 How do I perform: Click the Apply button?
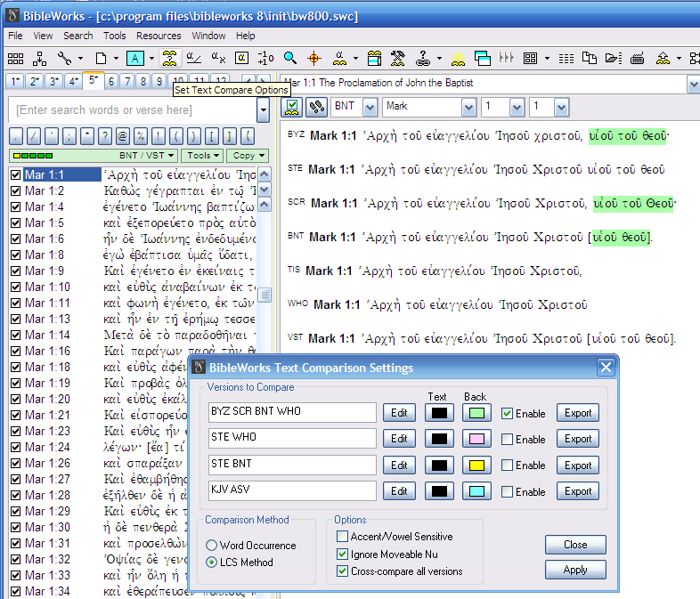pos(574,570)
